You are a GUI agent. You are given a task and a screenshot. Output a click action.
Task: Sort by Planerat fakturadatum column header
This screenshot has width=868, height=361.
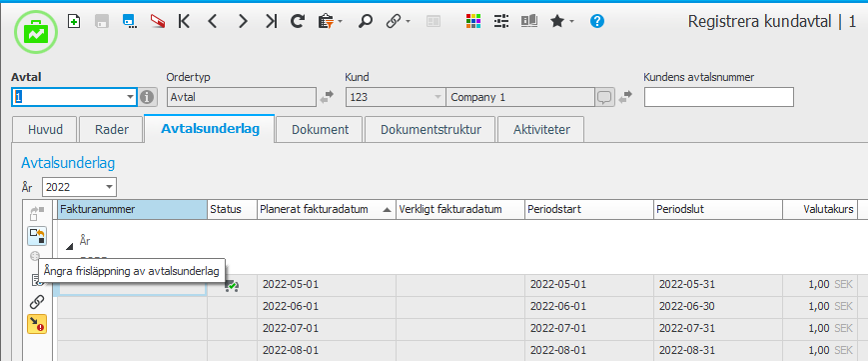tap(326, 210)
